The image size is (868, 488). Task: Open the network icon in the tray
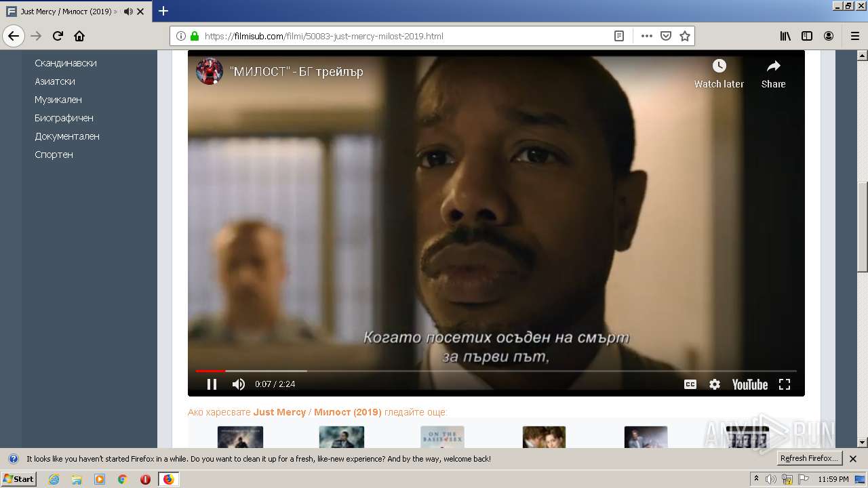point(787,479)
